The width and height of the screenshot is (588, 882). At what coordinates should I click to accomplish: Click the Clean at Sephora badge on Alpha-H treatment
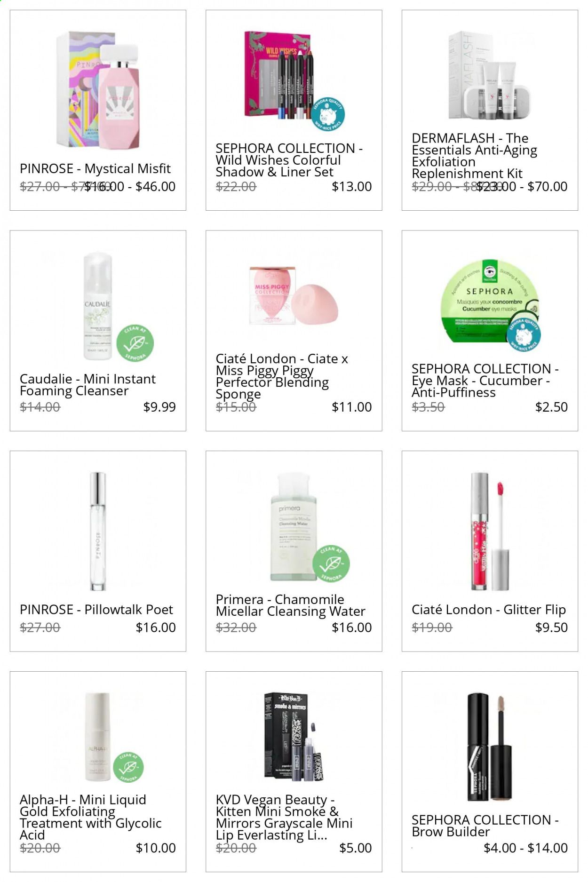coord(128,767)
